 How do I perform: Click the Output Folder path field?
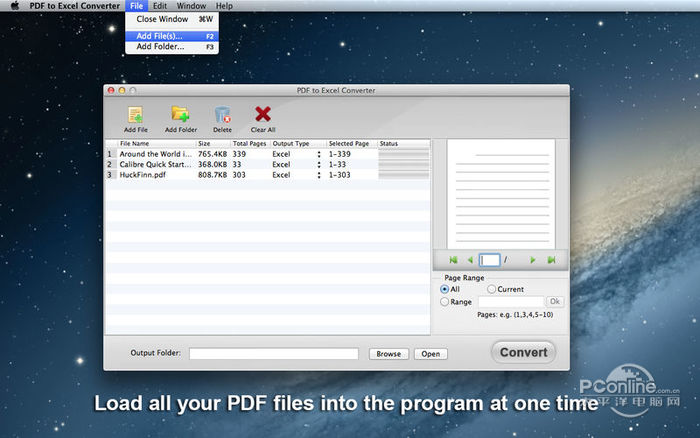click(x=274, y=354)
